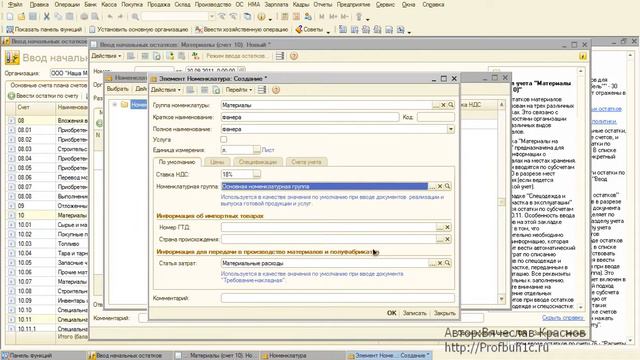
Task: Switch to the Цены tab
Action: [217, 162]
